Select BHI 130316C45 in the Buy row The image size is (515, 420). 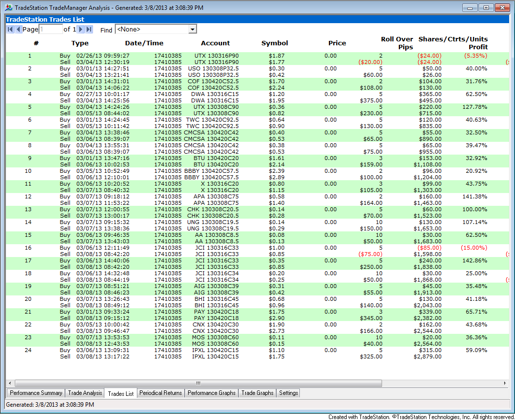tap(217, 299)
